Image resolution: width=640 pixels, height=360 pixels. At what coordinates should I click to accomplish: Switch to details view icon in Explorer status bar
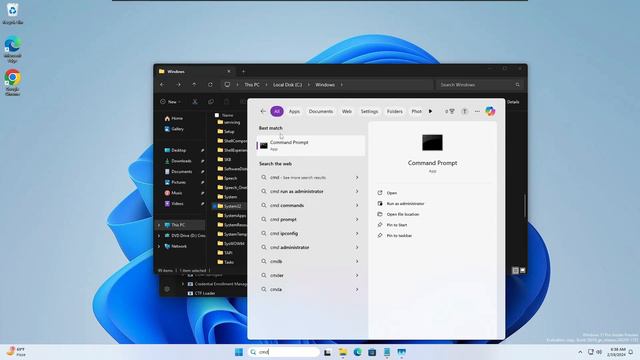coord(515,270)
